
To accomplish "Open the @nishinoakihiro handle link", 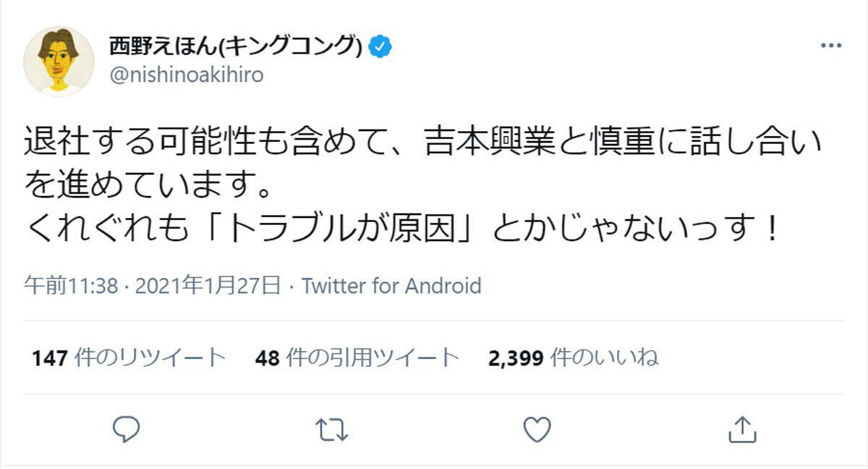I will pyautogui.click(x=186, y=75).
